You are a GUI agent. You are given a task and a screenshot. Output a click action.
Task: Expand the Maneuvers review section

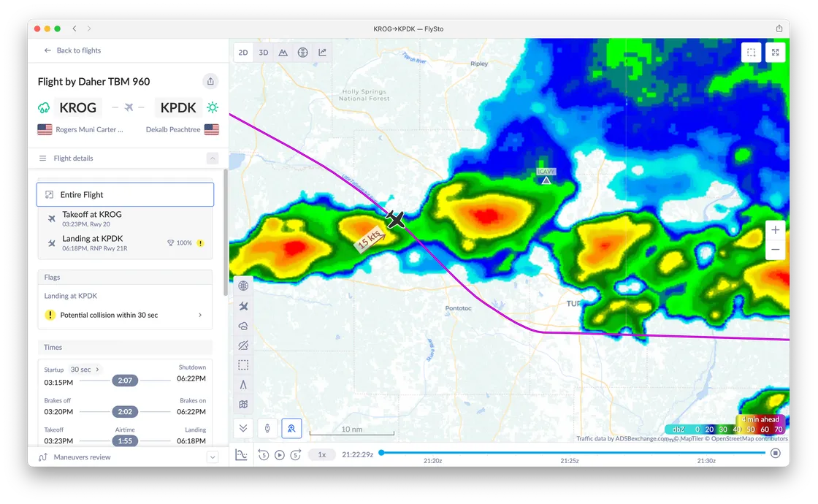(x=213, y=457)
